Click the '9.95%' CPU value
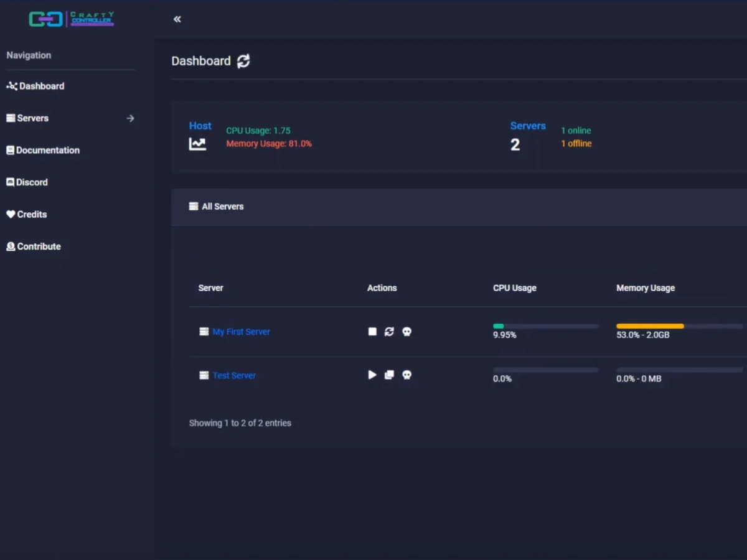The height and width of the screenshot is (560, 747). 505,335
